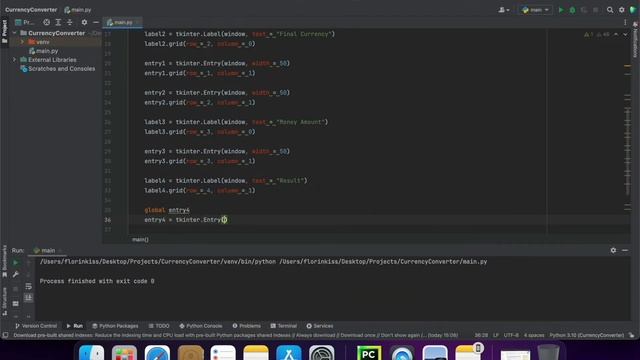
Task: Click UTF-8 encoding in status bar
Action: pos(511,335)
